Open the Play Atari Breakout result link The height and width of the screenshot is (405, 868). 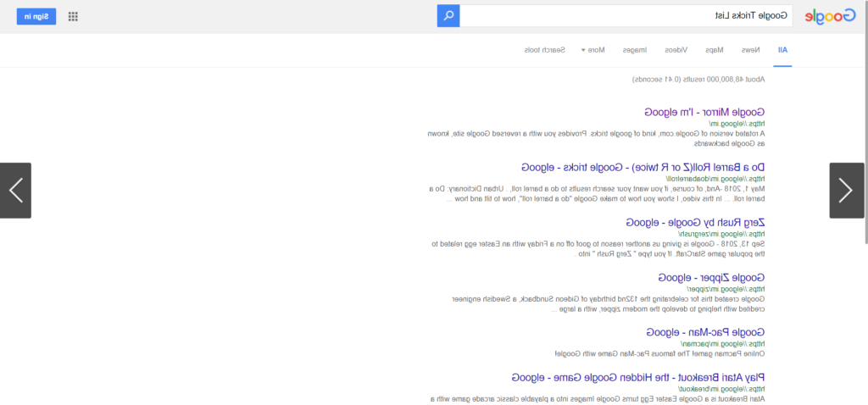[x=638, y=377]
